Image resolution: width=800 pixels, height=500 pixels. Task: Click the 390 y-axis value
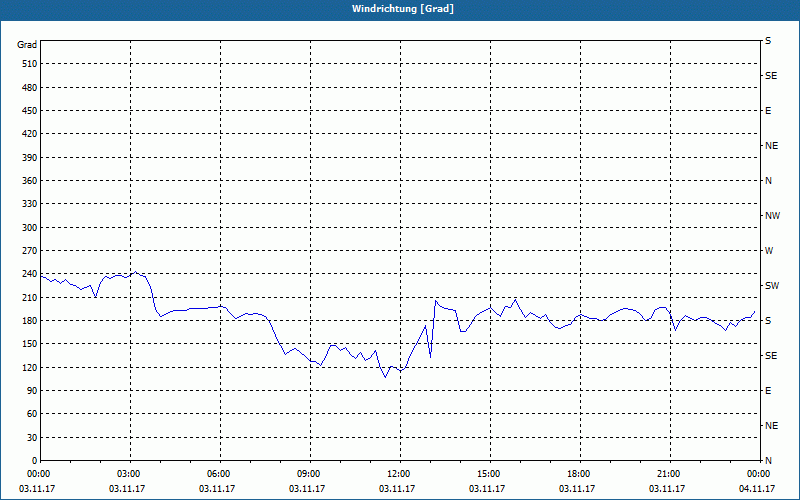tap(30, 158)
